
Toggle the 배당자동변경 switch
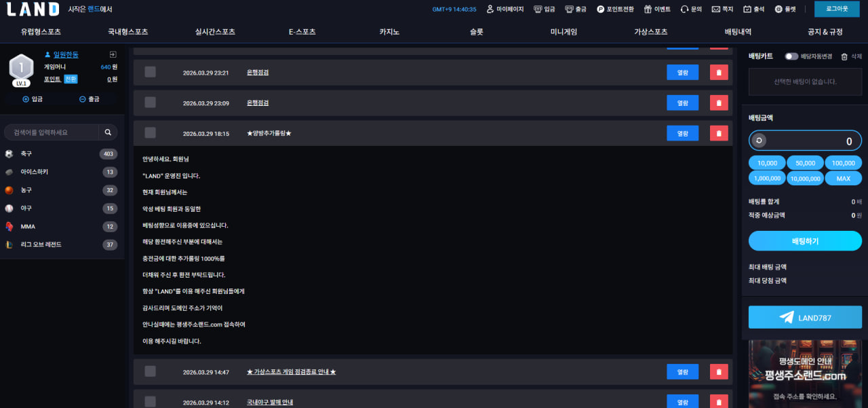click(x=791, y=56)
